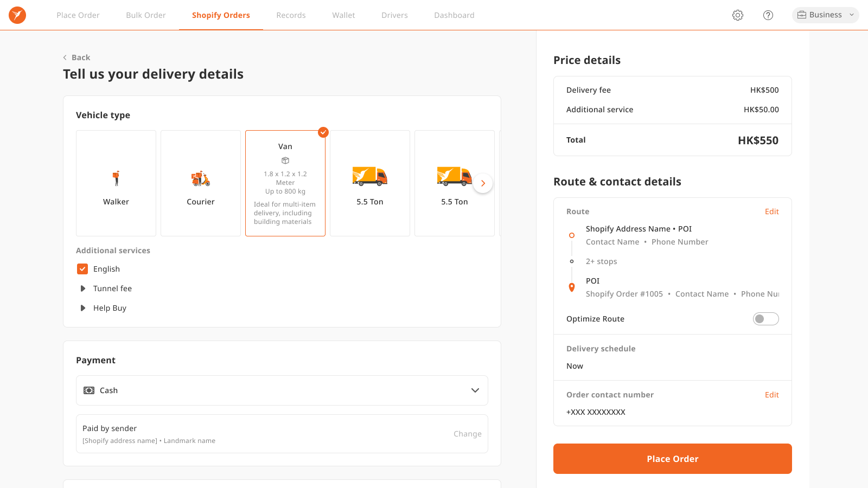Click the Lalamove logo icon
This screenshot has width=868, height=488.
pos(17,15)
